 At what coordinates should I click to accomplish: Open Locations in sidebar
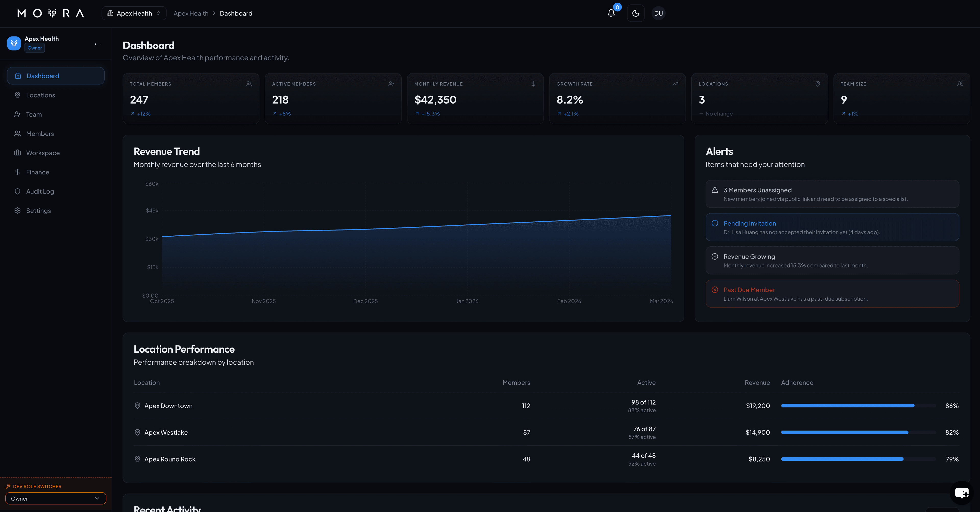coord(56,95)
